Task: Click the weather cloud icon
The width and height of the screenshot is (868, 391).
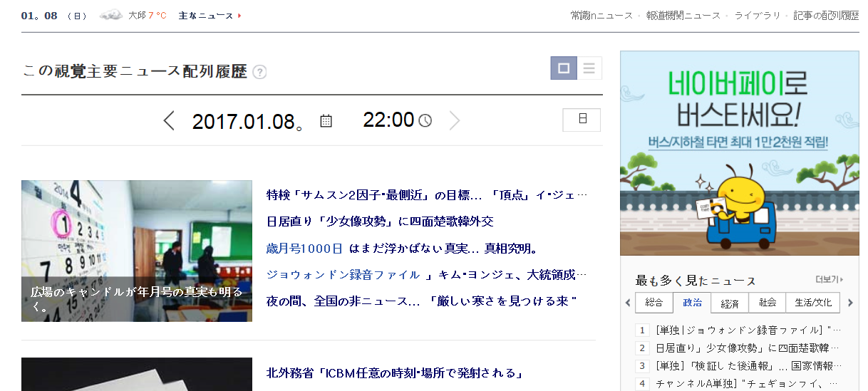Action: tap(110, 15)
